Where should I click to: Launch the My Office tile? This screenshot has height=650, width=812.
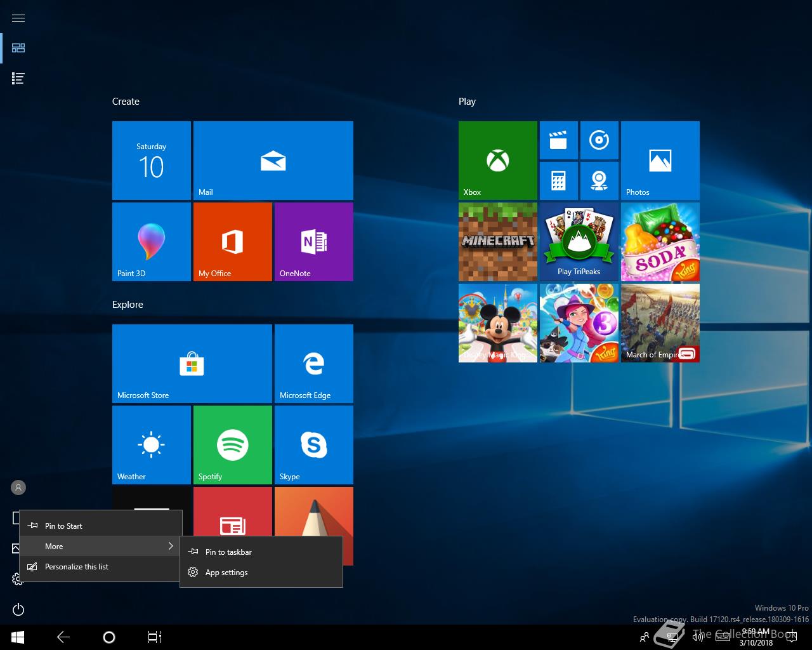click(233, 242)
